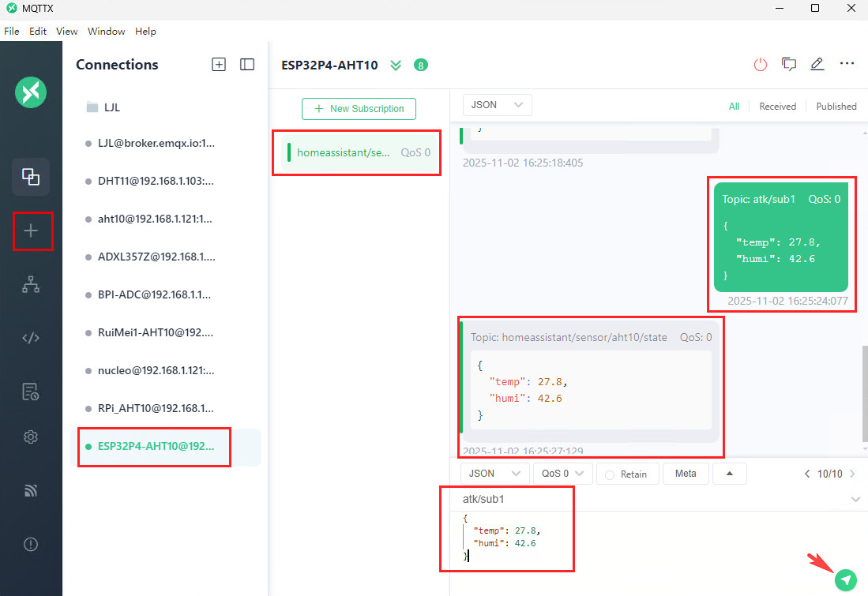Image resolution: width=868 pixels, height=596 pixels.
Task: Click the new collection plus-box icon beside Connections
Action: (219, 65)
